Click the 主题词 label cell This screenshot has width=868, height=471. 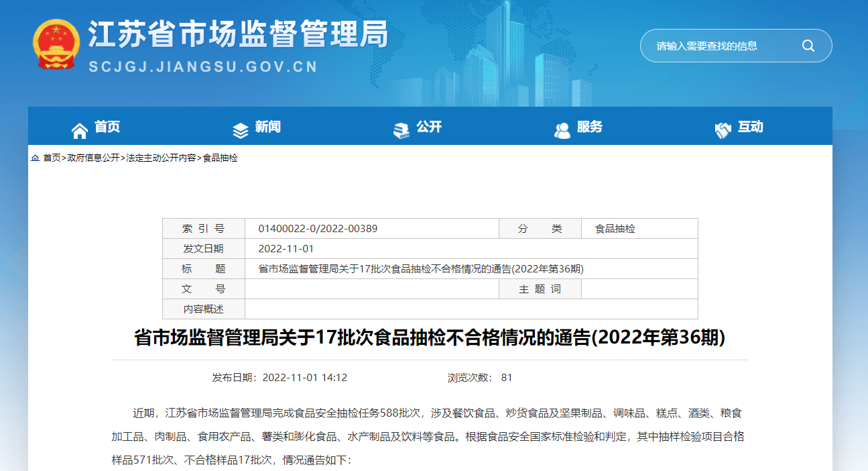pos(540,289)
